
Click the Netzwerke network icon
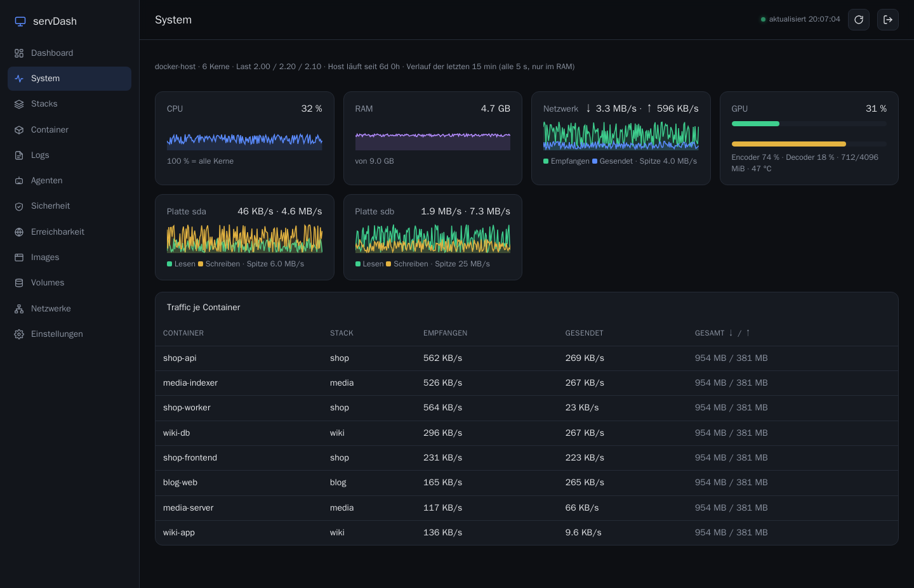pyautogui.click(x=19, y=309)
